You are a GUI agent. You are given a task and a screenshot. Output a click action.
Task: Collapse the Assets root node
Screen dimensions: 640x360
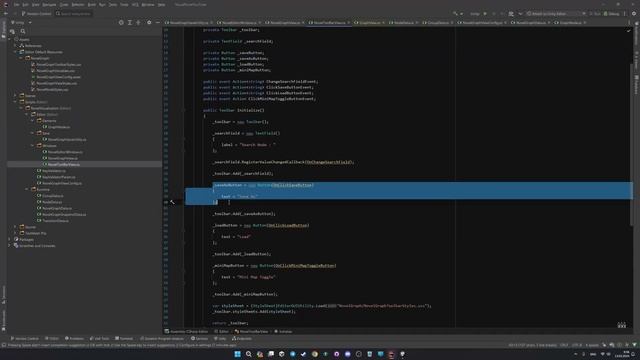(10, 40)
